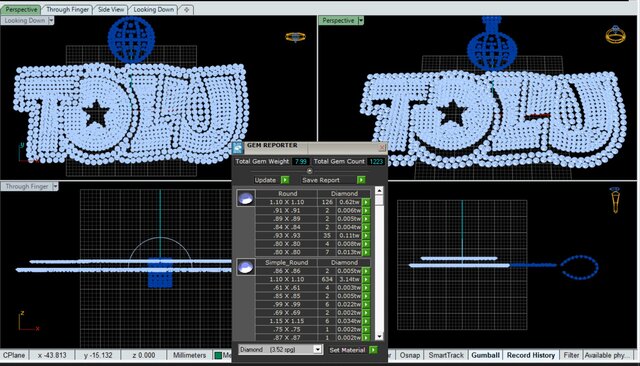This screenshot has height=366, width=640.
Task: Click the 0.62tw weight cell
Action: [x=349, y=202]
